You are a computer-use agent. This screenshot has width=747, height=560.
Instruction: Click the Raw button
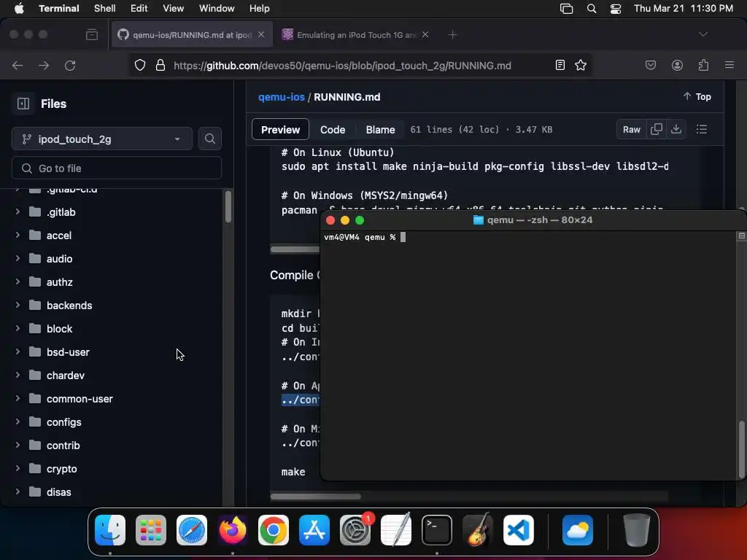point(631,130)
